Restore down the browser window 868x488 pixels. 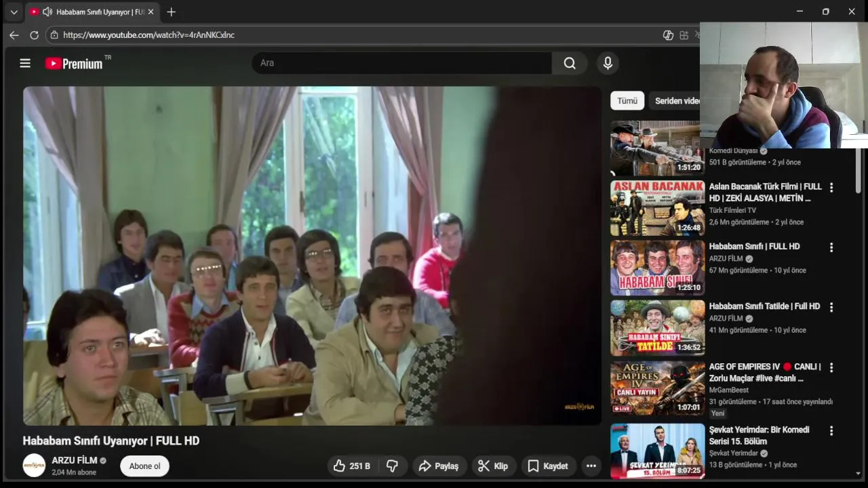coord(825,12)
